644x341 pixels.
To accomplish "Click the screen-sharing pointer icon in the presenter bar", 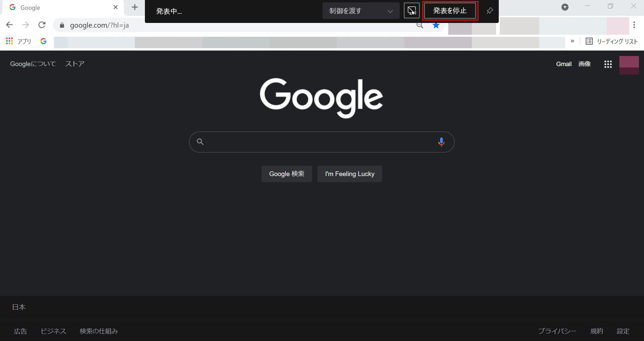I will coord(412,11).
